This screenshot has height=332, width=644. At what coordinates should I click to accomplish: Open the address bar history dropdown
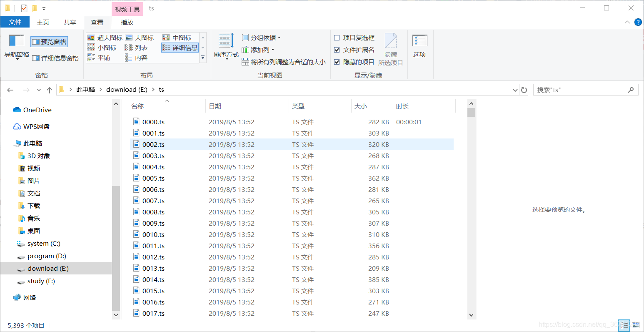(x=515, y=90)
